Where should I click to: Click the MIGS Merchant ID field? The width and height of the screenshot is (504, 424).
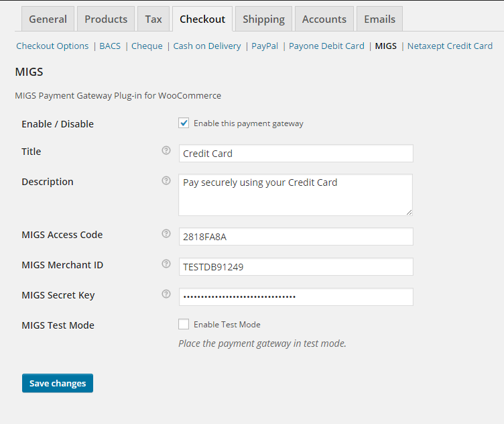click(x=296, y=267)
